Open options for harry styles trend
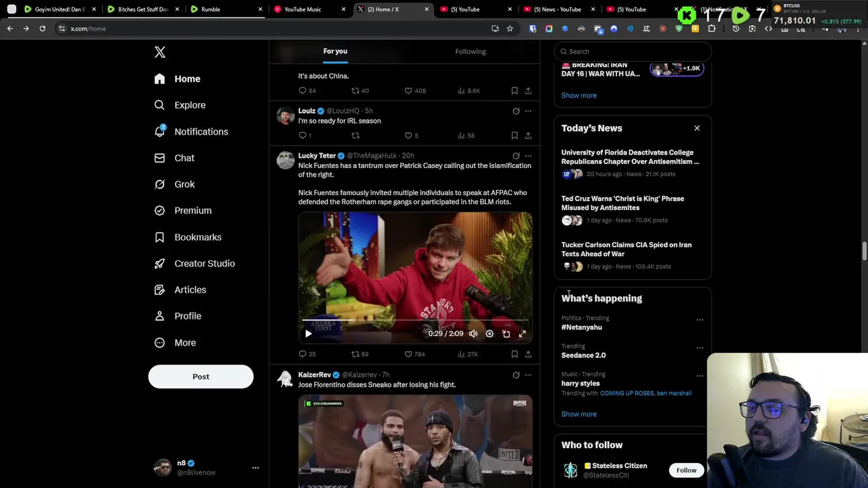This screenshot has height=488, width=868. coord(700,376)
